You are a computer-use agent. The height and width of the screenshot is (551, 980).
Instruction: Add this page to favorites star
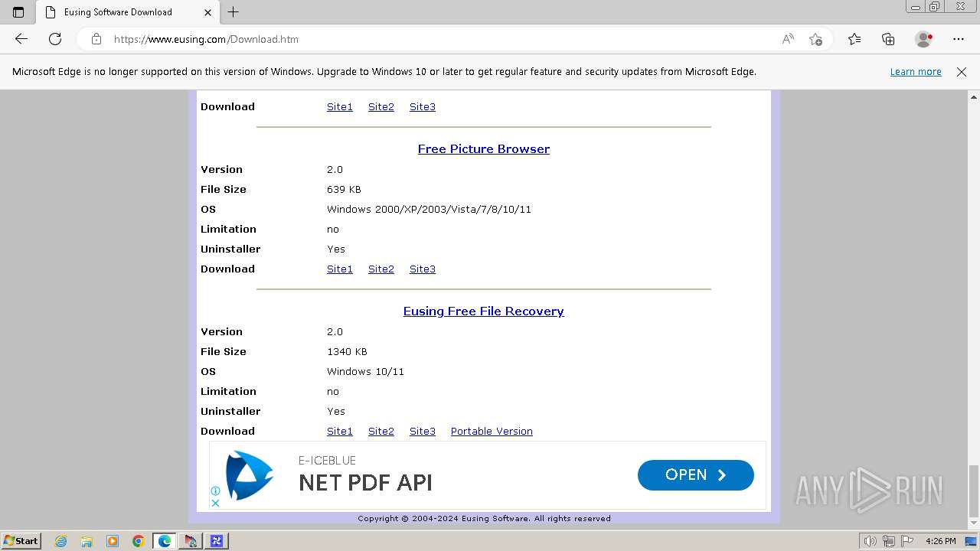(x=815, y=39)
